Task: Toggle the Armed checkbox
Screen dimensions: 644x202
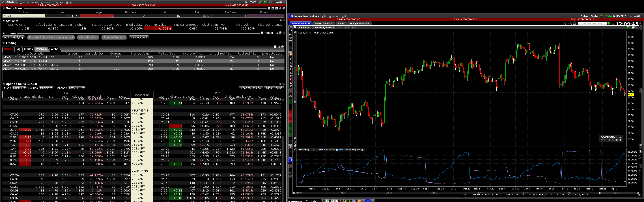Action: pos(262,33)
